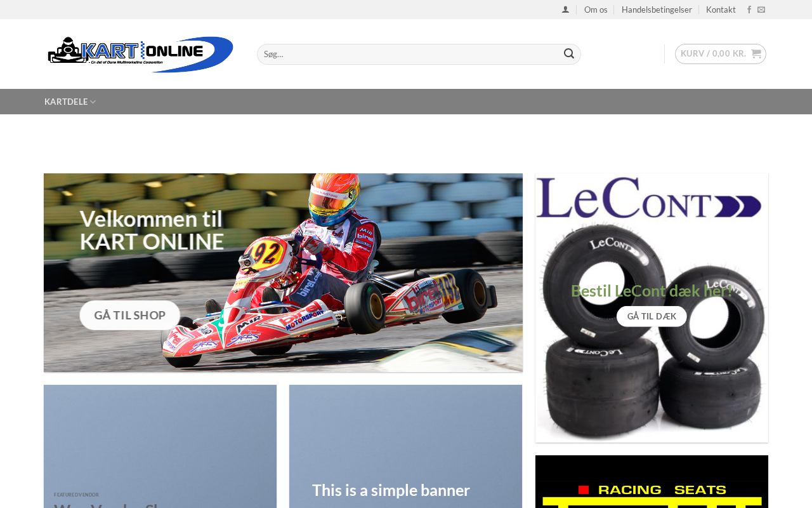This screenshot has height=508, width=812.
Task: Open the shopping cart icon
Action: coord(756,54)
